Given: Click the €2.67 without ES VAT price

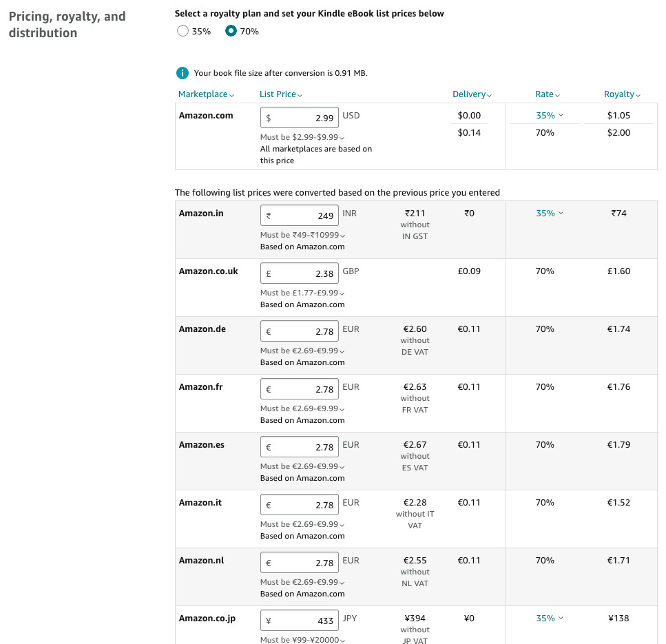Looking at the screenshot, I should [x=415, y=456].
